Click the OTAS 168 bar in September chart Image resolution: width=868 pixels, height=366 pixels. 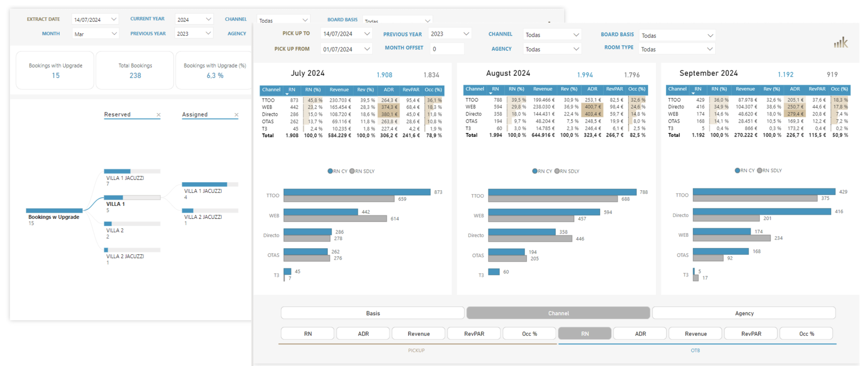pos(721,251)
